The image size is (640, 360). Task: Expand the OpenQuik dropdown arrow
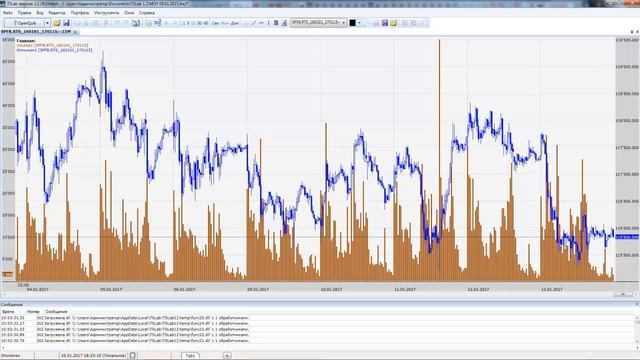47,23
